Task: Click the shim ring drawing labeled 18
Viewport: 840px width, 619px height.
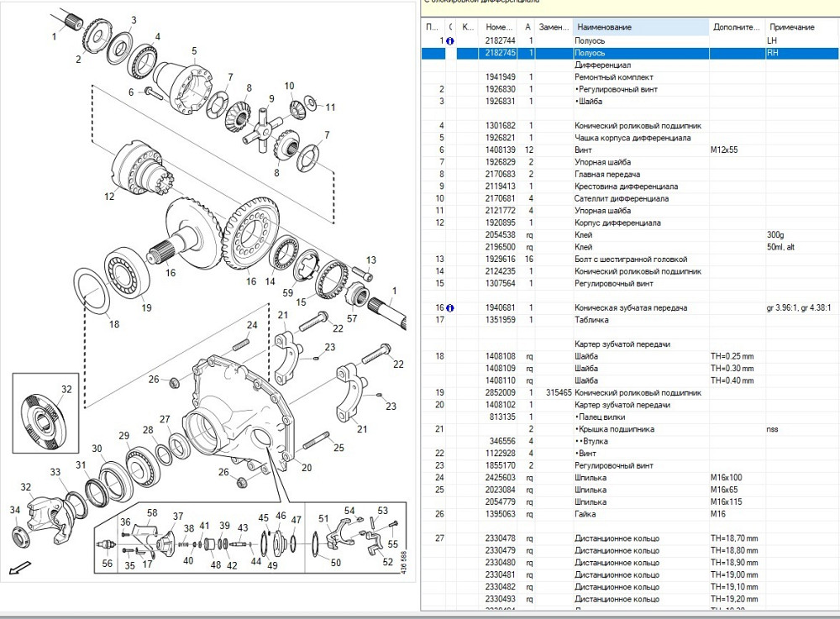Action: 97,292
